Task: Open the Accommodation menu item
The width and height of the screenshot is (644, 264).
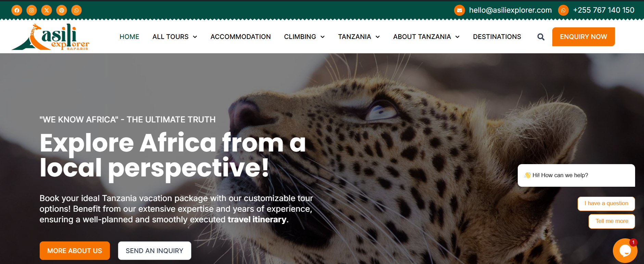Action: point(241,37)
